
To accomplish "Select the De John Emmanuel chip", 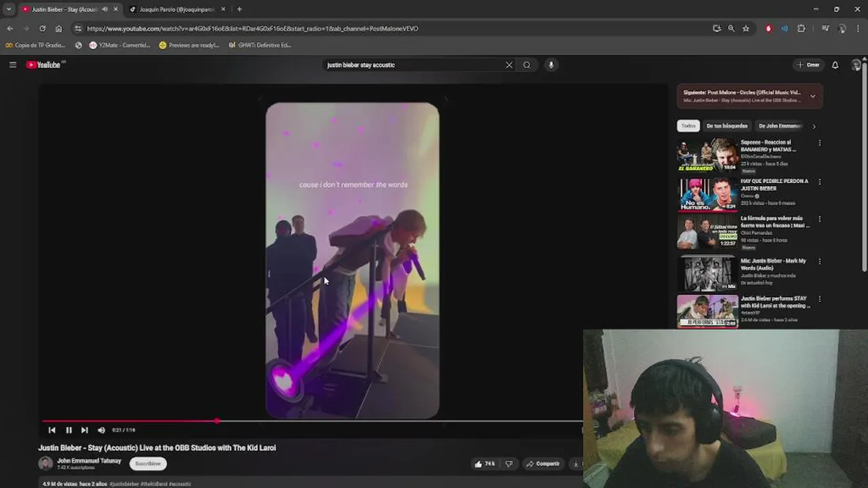I will (781, 126).
